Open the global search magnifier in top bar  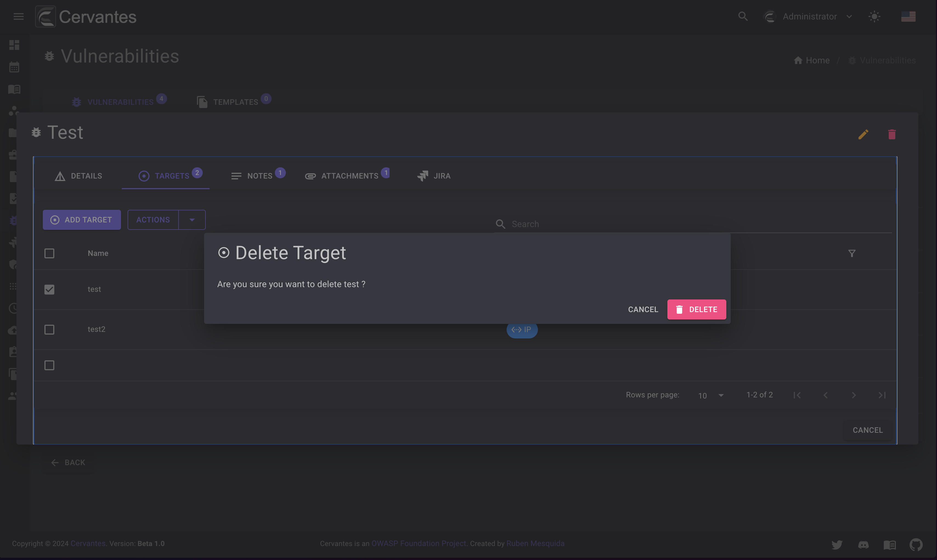pos(743,17)
